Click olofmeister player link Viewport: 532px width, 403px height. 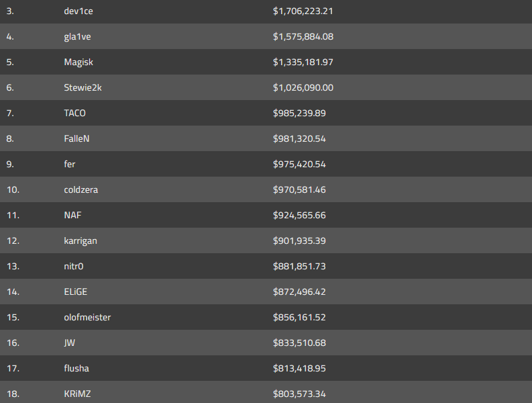[x=87, y=318]
